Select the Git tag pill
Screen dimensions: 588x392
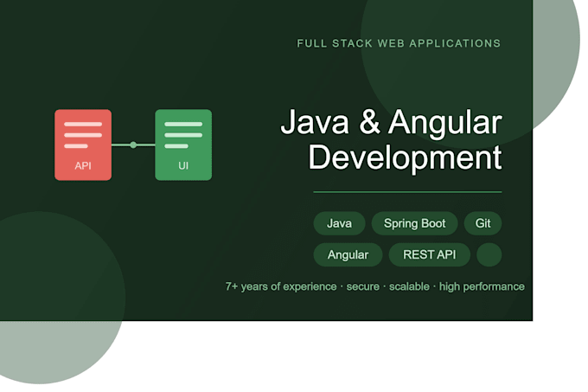[483, 223]
